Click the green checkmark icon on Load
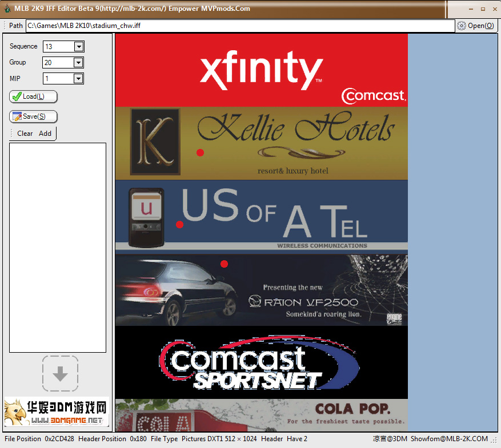 [17, 96]
